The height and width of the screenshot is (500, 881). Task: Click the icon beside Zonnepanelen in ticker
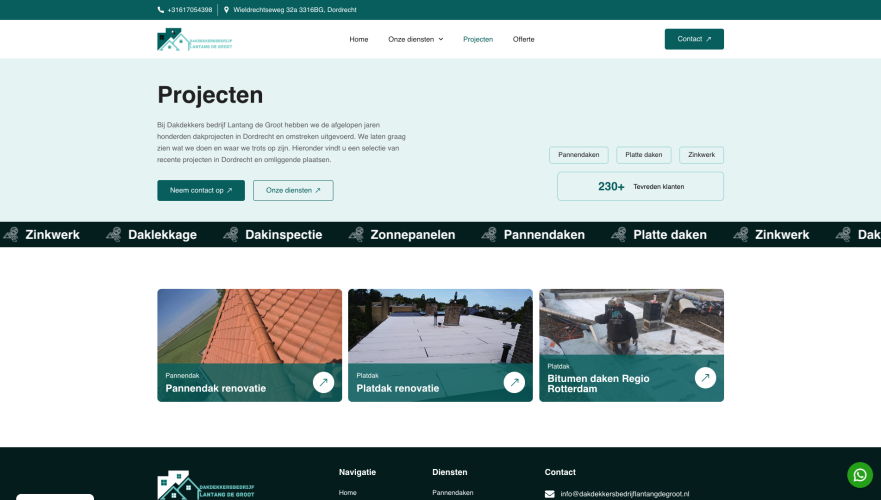(x=356, y=234)
